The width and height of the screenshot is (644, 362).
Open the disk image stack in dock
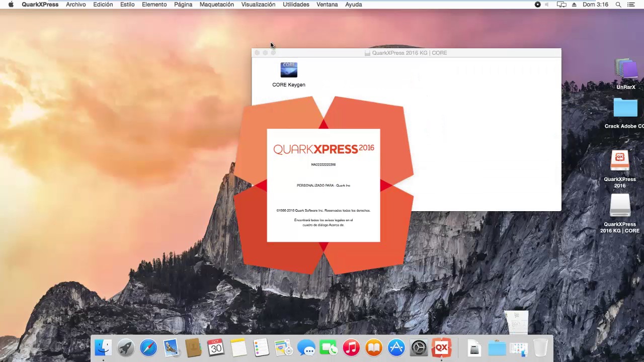pos(474,347)
